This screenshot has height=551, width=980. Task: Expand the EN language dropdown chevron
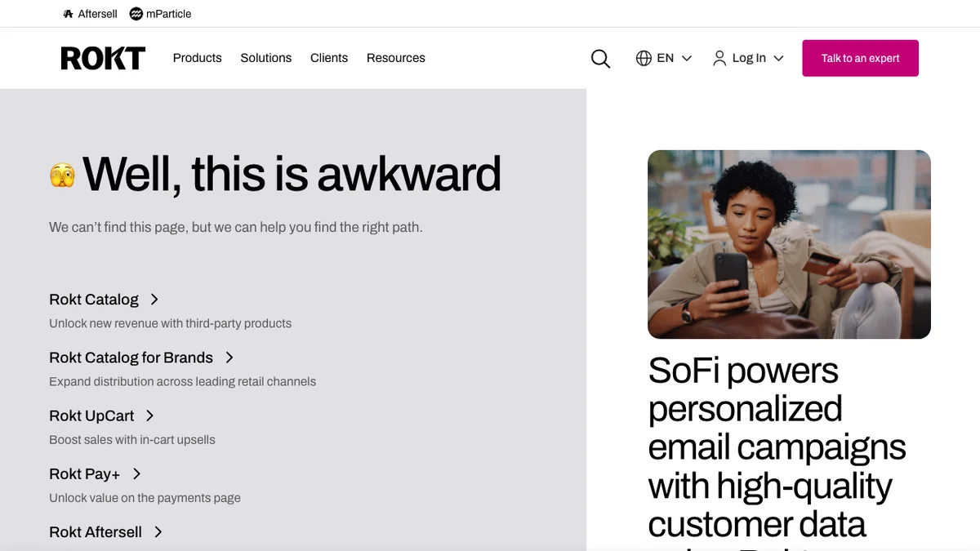click(x=687, y=59)
